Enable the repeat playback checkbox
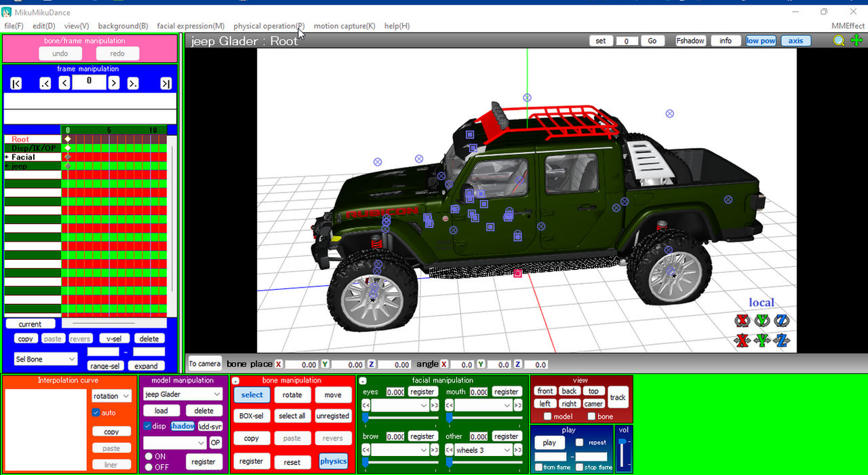Viewport: 868px width, 475px height. [579, 442]
